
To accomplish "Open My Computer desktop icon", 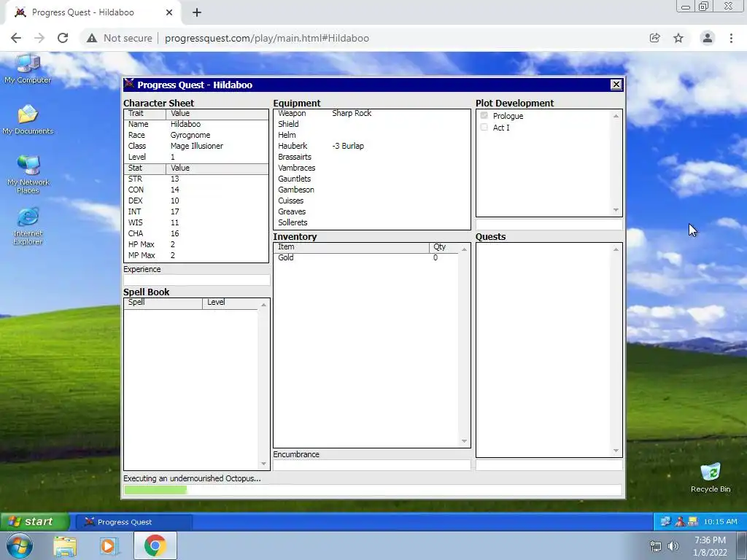I will (28, 68).
